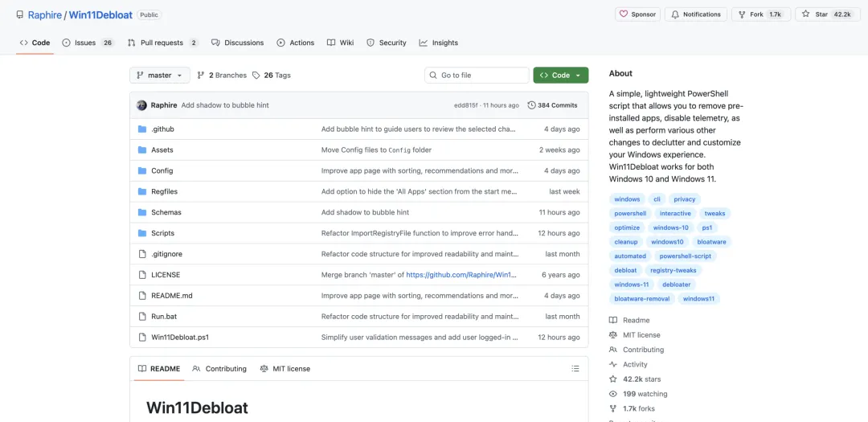Open the Issues tab
The image size is (868, 422).
(x=88, y=43)
